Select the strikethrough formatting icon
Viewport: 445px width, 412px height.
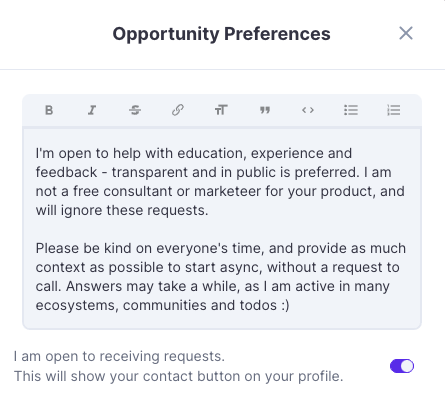(x=135, y=110)
